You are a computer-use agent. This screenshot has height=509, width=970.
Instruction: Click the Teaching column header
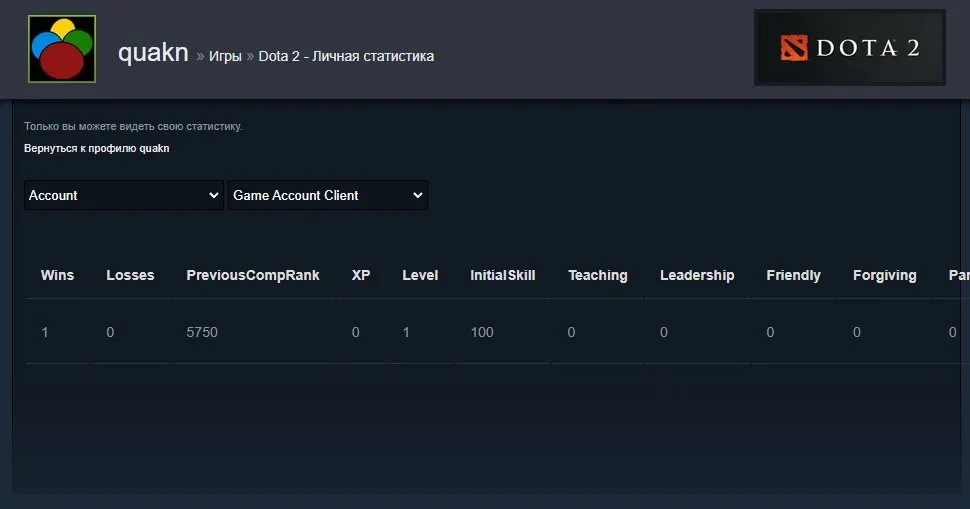click(x=598, y=275)
